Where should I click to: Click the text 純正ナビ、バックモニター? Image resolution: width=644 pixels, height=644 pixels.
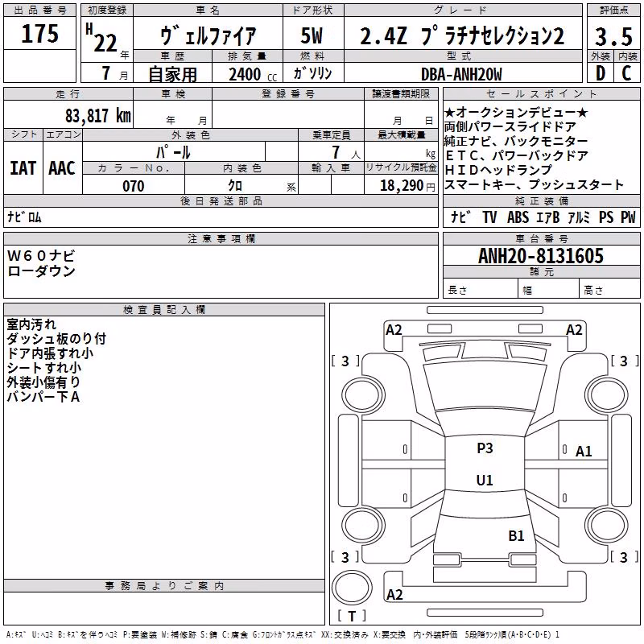(516, 141)
